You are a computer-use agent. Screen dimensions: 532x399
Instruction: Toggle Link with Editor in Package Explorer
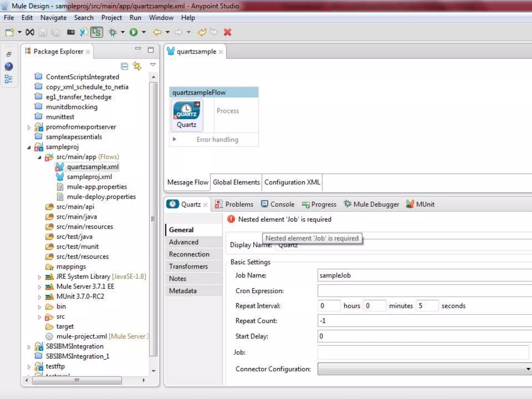click(137, 66)
